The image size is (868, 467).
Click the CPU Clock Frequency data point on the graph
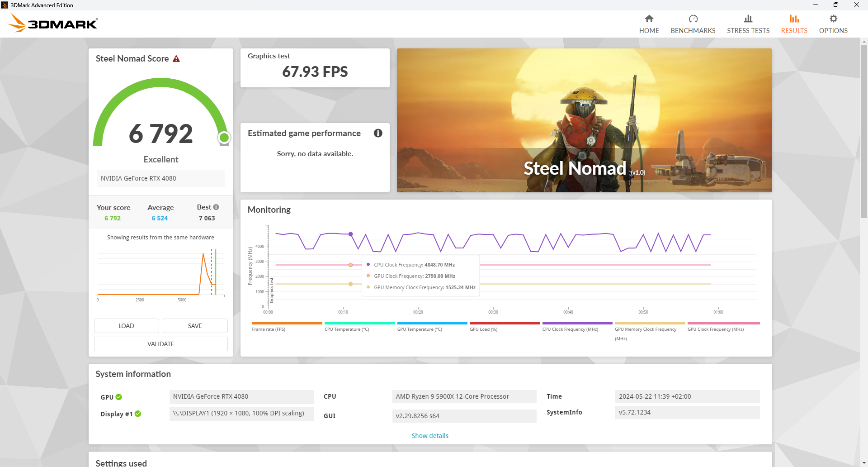pyautogui.click(x=350, y=234)
